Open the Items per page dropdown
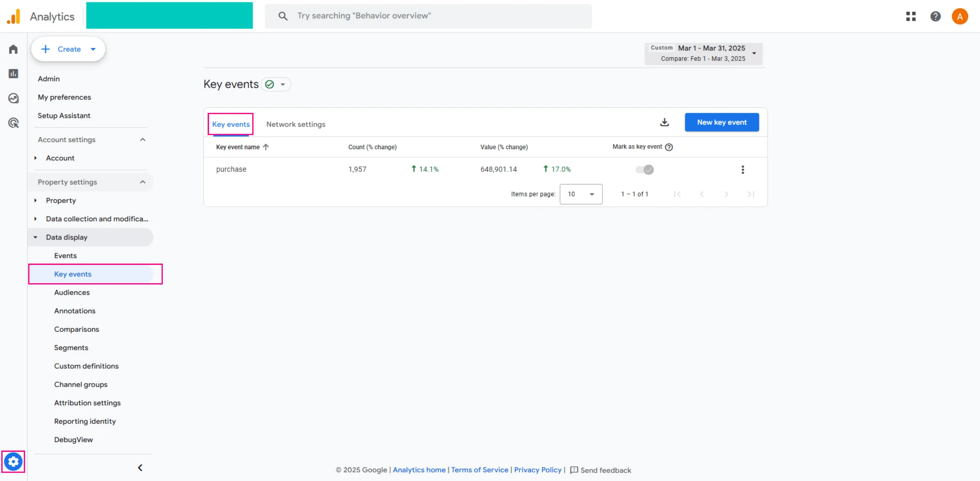This screenshot has width=980, height=481. click(581, 194)
